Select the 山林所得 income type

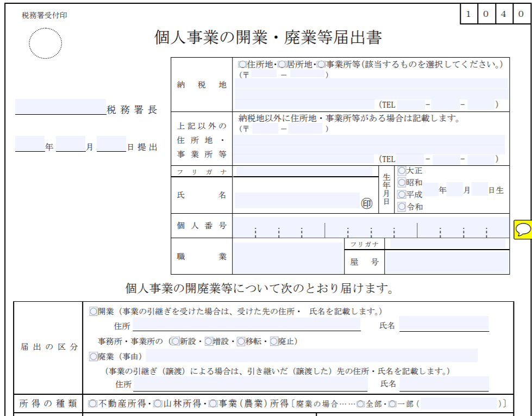[158, 403]
